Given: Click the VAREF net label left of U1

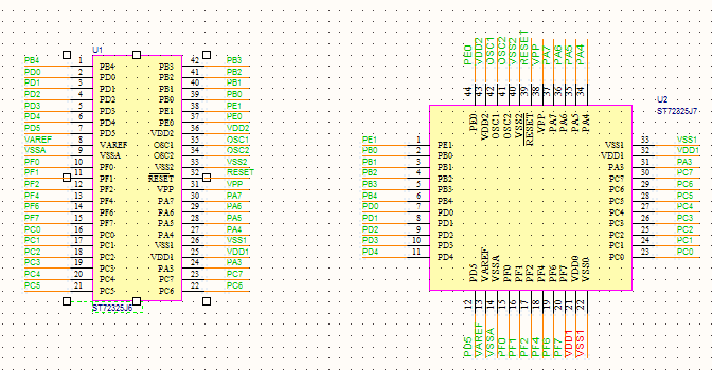Looking at the screenshot, I should (38, 139).
